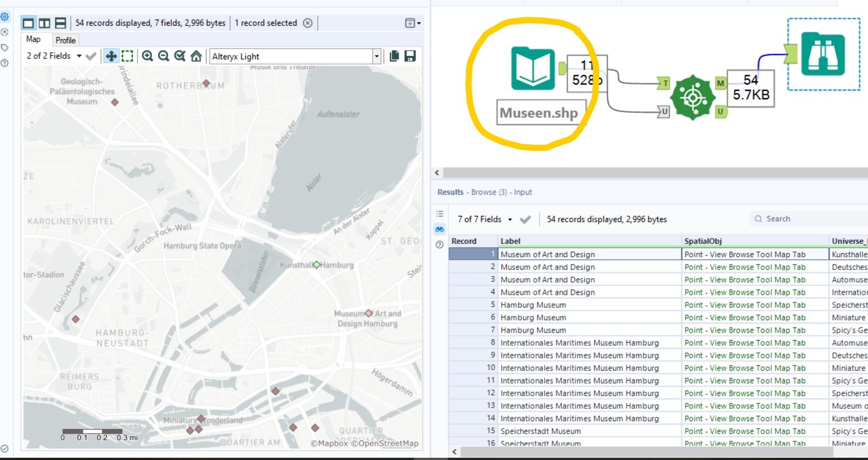Open SpatialObj link in record 5
This screenshot has width=868, height=460.
pos(744,305)
